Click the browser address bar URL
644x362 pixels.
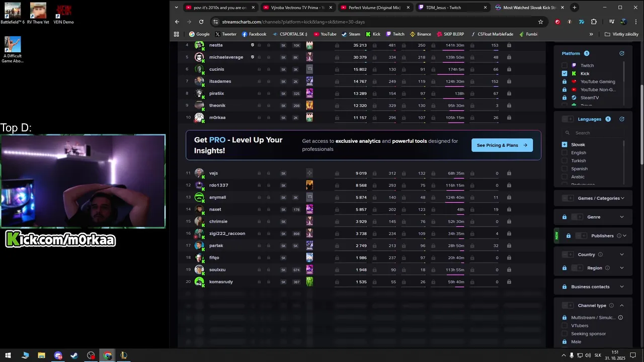pos(293,22)
